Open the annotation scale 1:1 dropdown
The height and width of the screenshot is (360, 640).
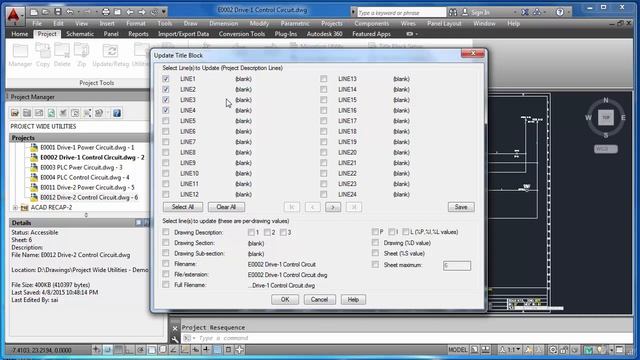point(511,350)
